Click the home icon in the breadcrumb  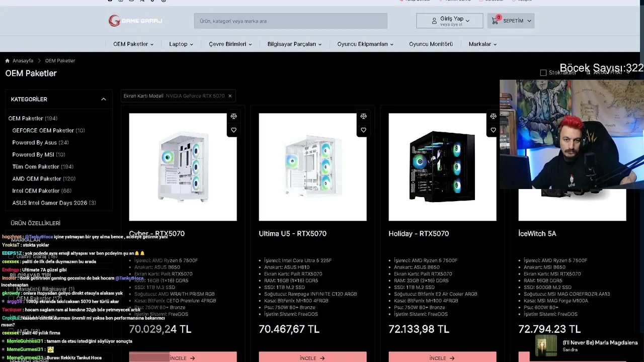coord(8,61)
